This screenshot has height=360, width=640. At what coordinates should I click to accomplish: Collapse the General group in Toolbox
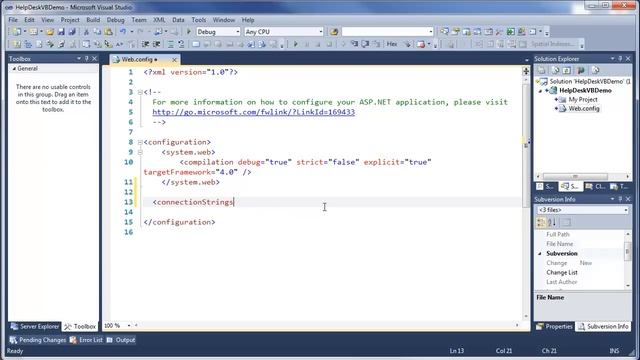pos(14,69)
